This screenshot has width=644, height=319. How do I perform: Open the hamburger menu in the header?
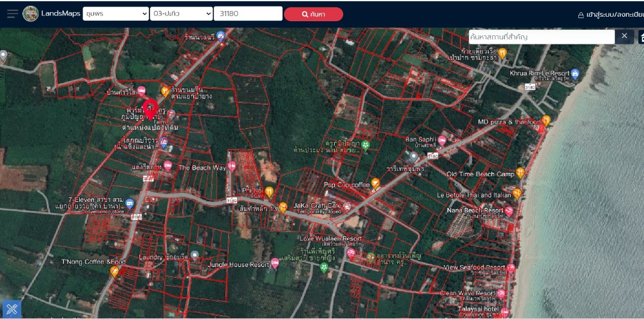coord(12,14)
